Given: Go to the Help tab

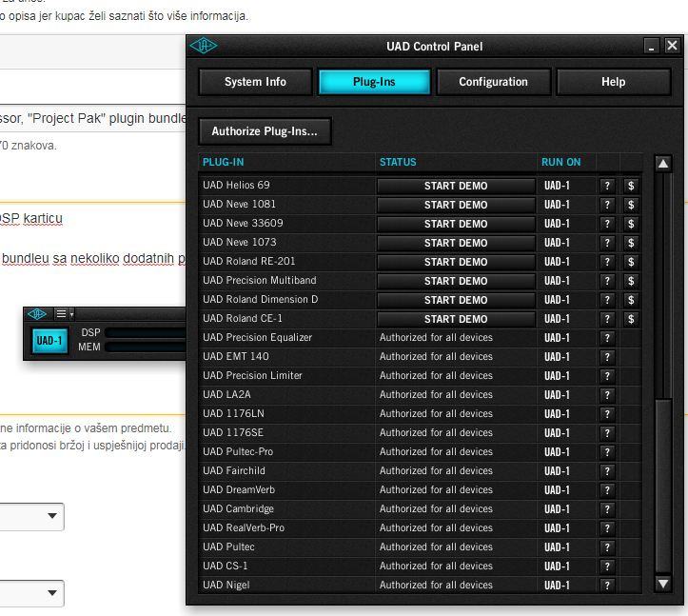Looking at the screenshot, I should coord(614,82).
